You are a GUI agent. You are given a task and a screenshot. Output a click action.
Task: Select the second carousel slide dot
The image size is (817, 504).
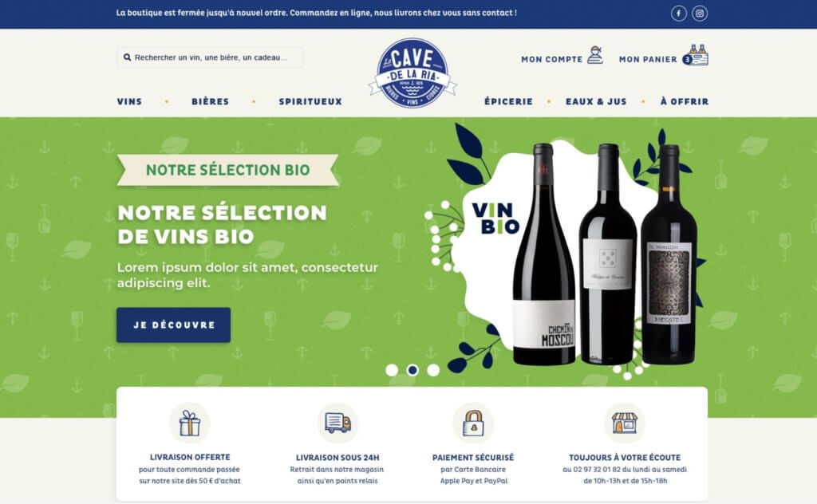412,370
